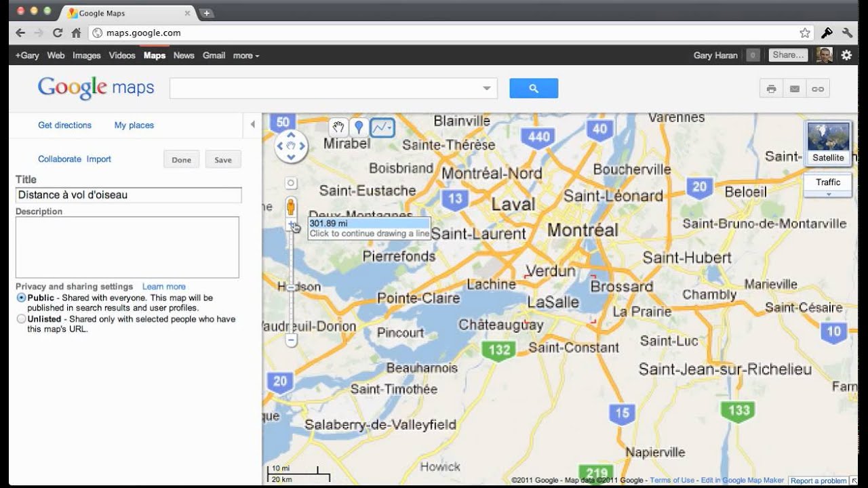
Task: Click the Gary Haran name
Action: (x=715, y=56)
